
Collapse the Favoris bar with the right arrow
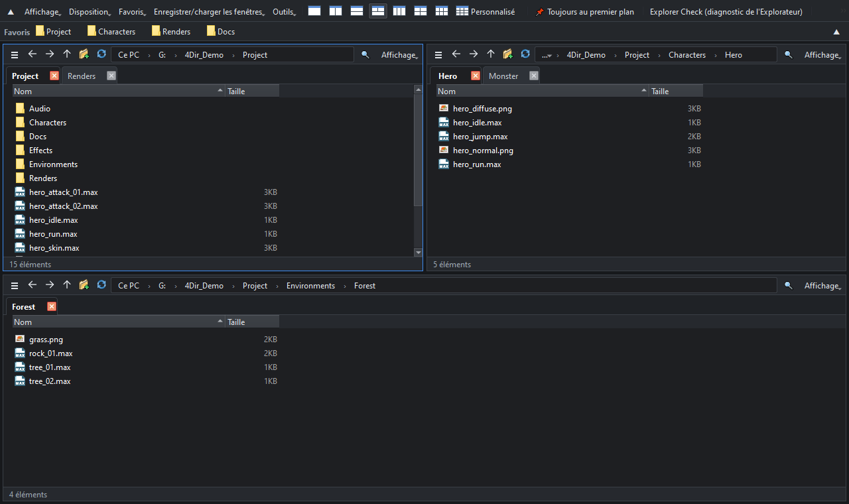click(x=836, y=31)
